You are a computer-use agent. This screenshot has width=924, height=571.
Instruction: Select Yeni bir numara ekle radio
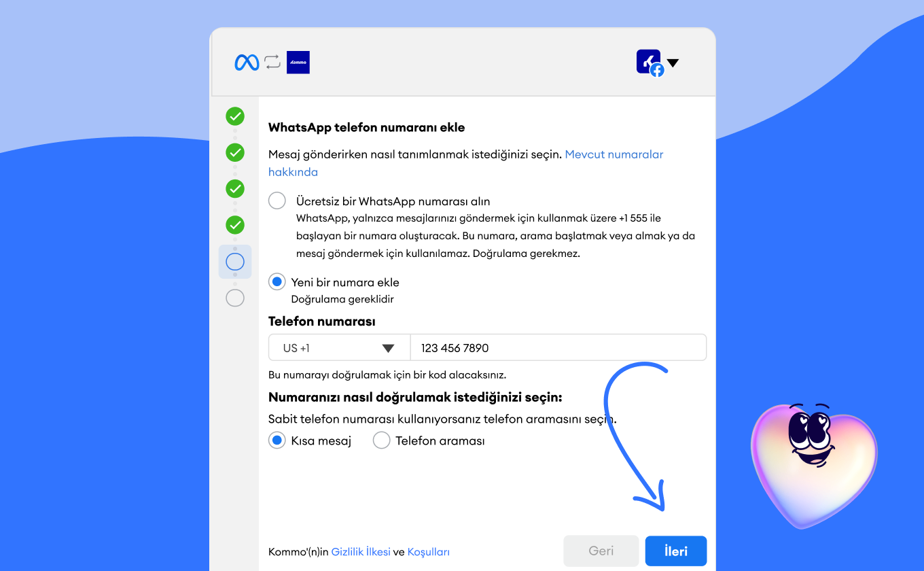click(277, 282)
